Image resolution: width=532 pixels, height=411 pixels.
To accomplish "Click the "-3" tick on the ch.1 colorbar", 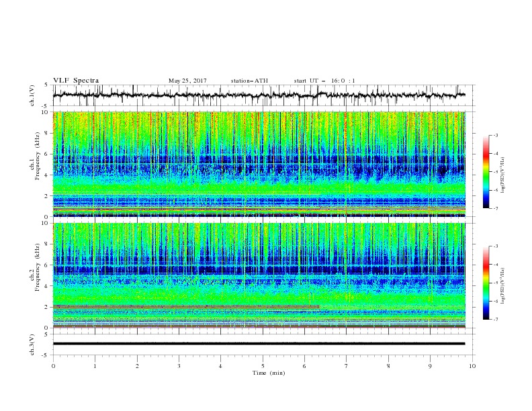I will click(495, 135).
